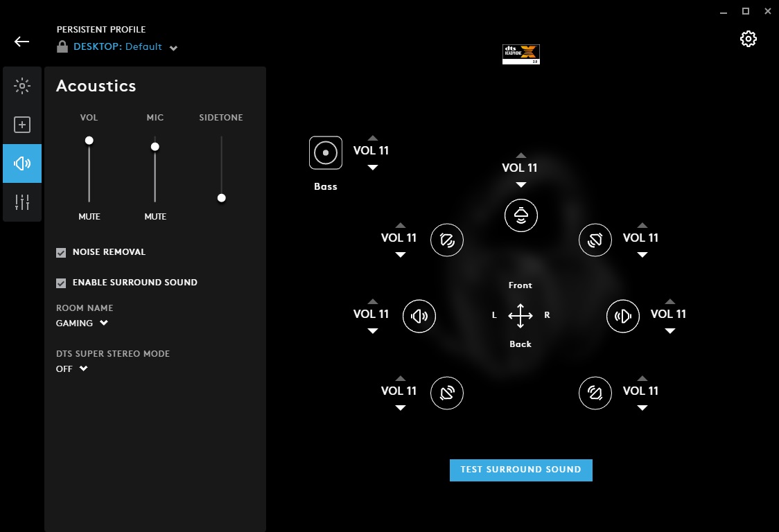Click the DTS Headphone:X logo
This screenshot has height=532, width=779.
(x=520, y=54)
